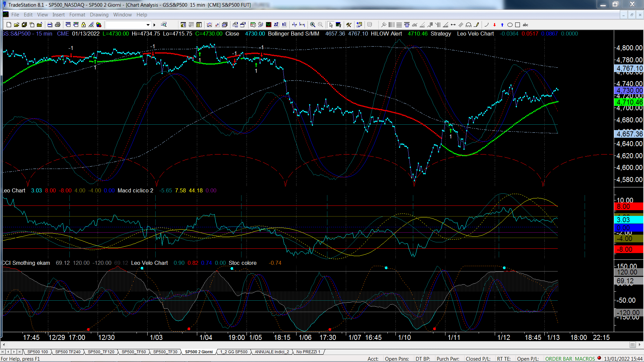Expand bar spacing with the outward arrows icon
This screenshot has width=644, height=362.
[302, 25]
